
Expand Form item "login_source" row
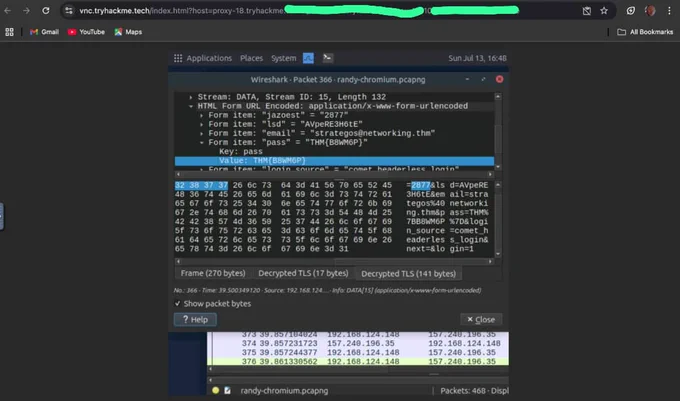(202, 169)
